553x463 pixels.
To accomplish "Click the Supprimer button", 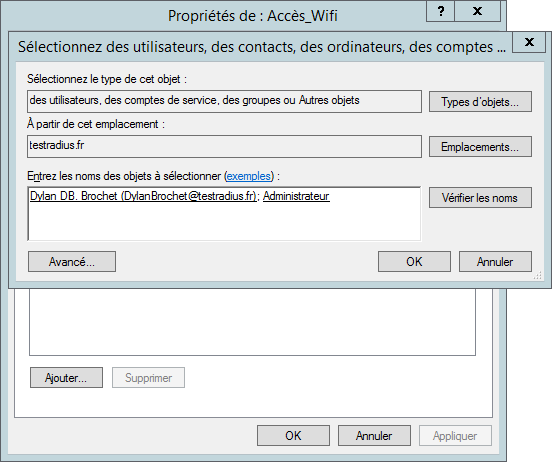I will (x=148, y=378).
